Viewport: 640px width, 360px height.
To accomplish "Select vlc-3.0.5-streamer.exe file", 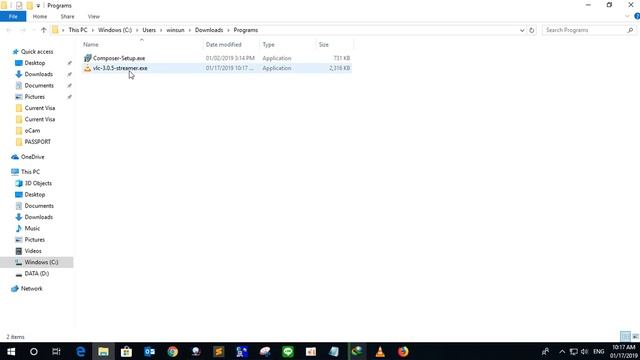I will [216, 68].
